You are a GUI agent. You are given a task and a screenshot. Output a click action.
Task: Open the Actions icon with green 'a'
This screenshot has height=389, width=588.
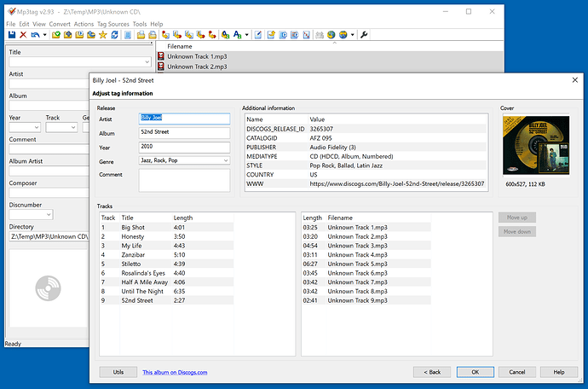click(x=225, y=35)
